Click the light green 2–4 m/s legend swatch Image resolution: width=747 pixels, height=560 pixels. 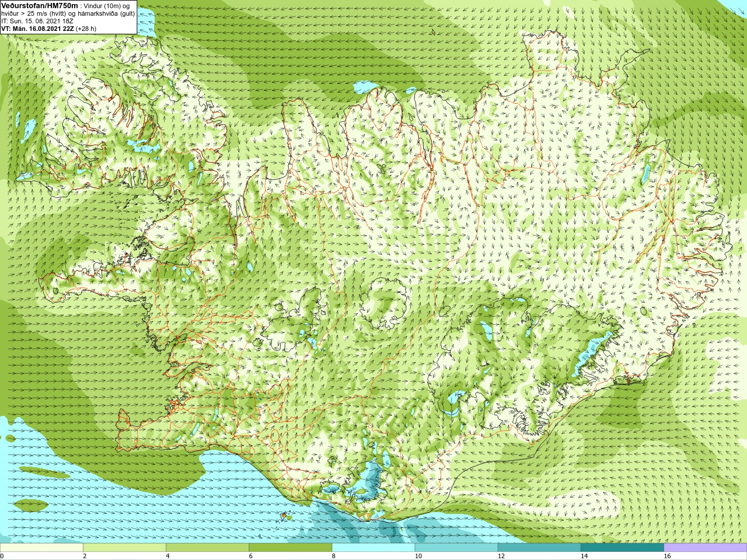point(124,547)
